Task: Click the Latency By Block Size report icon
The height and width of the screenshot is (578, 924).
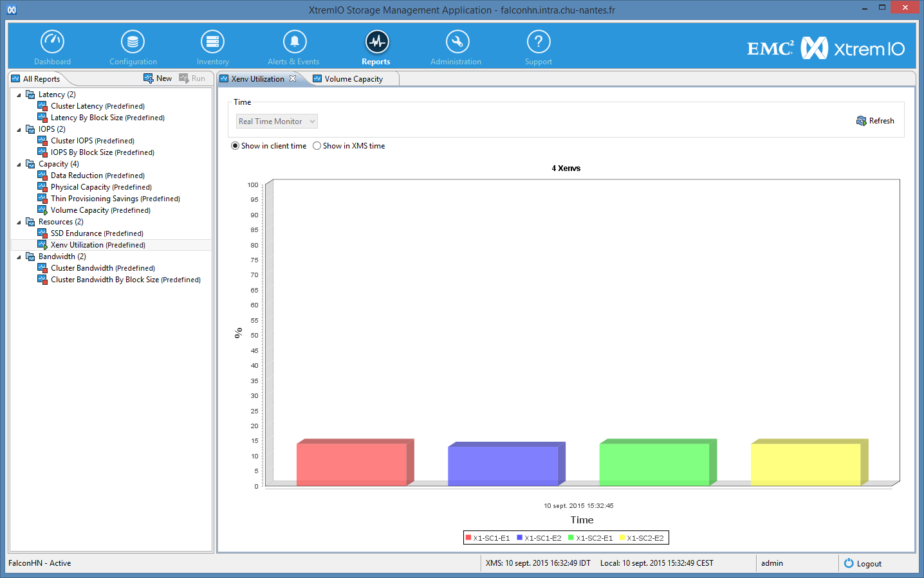Action: 42,118
